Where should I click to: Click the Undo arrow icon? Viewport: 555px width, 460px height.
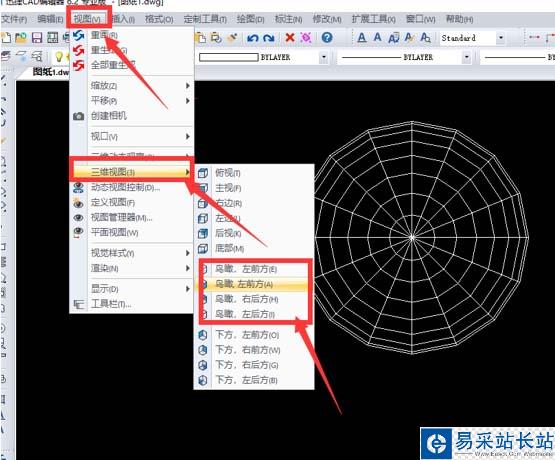coord(253,38)
